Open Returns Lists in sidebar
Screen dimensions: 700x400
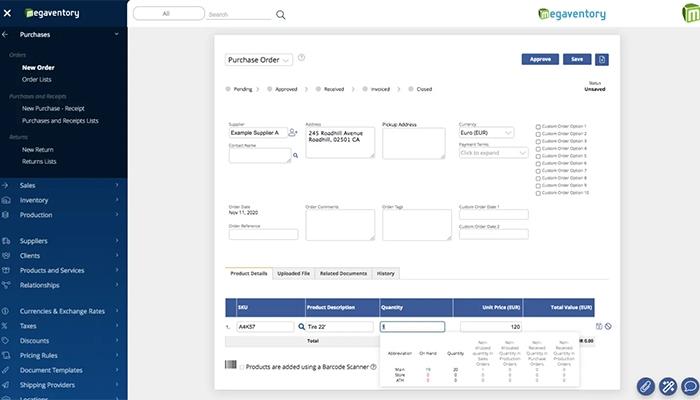pos(39,162)
